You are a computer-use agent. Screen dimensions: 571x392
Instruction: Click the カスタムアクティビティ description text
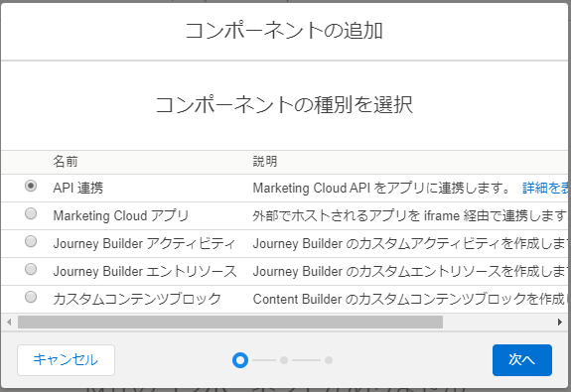pyautogui.click(x=411, y=243)
